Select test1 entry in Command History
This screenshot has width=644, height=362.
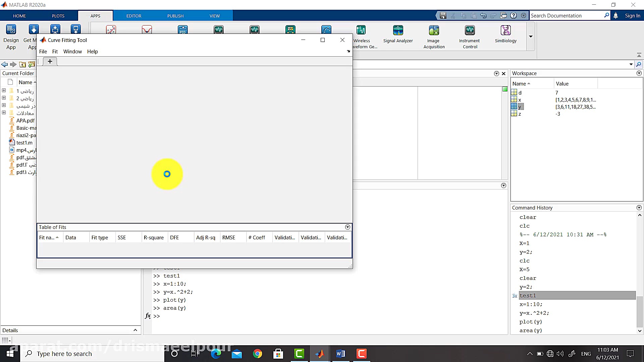[x=577, y=295]
